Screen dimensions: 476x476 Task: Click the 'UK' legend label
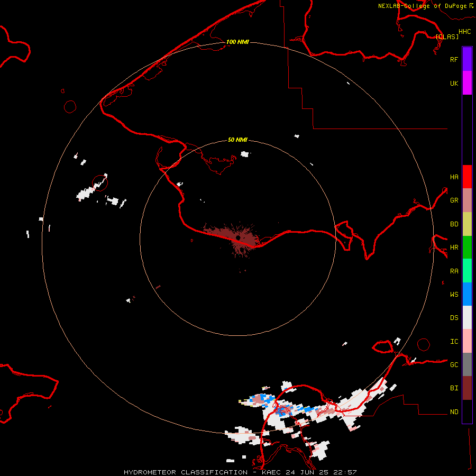454,83
